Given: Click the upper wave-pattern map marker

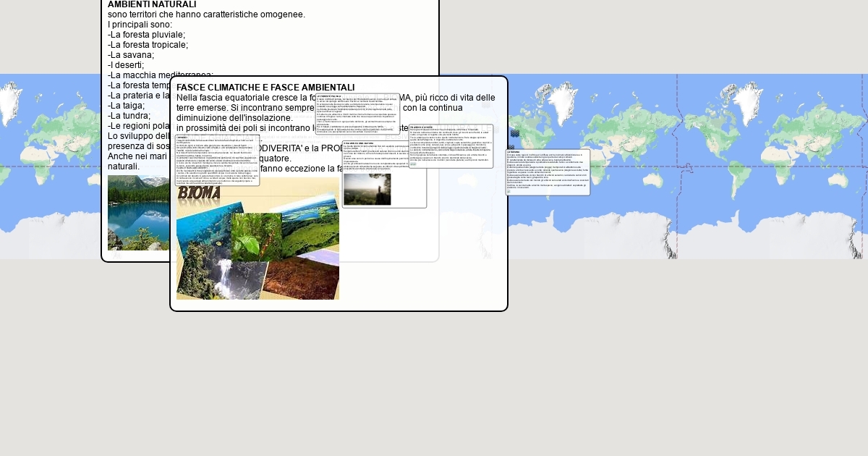Looking at the screenshot, I should click(x=515, y=133).
